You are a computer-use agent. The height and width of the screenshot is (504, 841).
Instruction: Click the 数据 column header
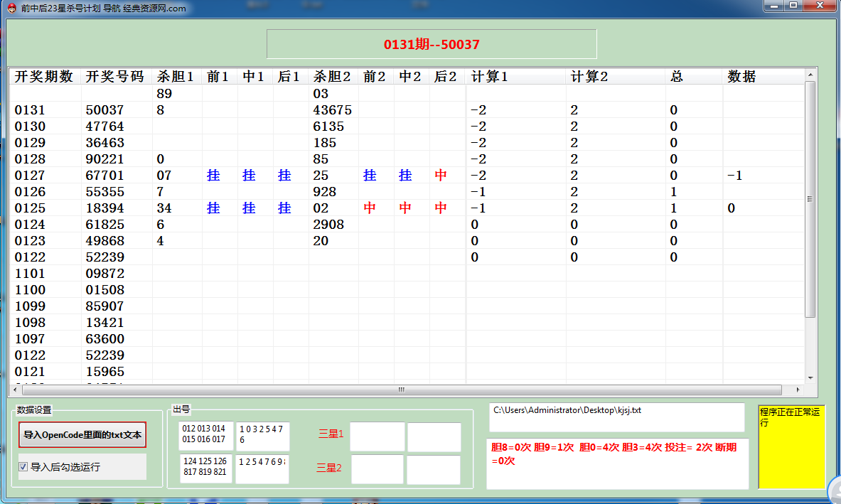point(763,76)
